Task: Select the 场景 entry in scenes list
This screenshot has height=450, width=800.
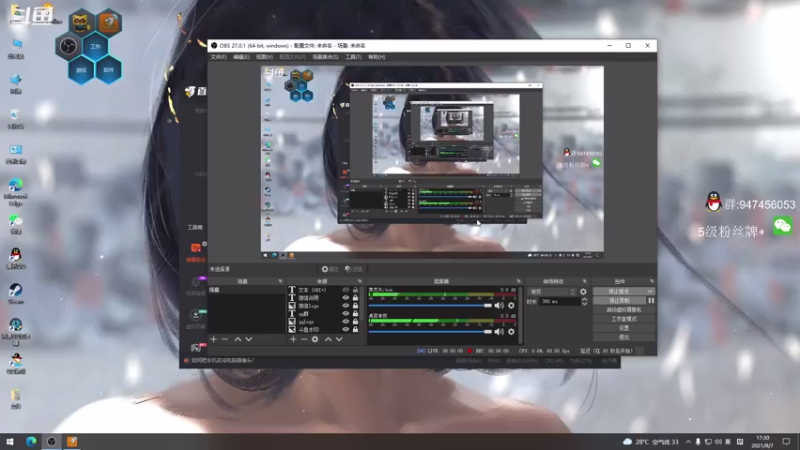Action: point(246,290)
